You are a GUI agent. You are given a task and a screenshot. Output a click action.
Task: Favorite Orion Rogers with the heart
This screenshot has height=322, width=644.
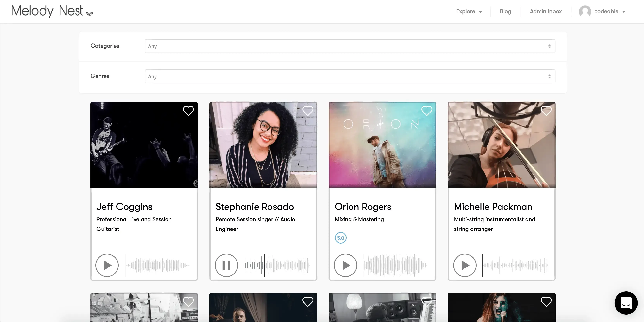tap(427, 111)
